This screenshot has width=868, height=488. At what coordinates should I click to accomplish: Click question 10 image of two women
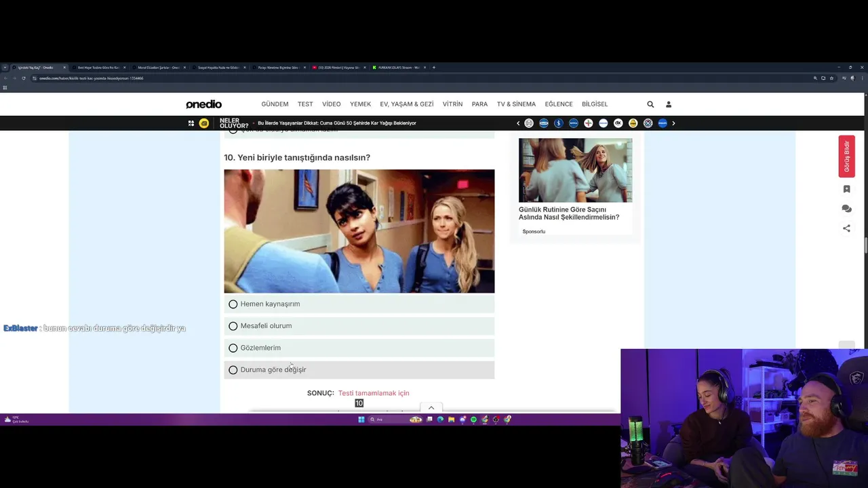tap(359, 231)
